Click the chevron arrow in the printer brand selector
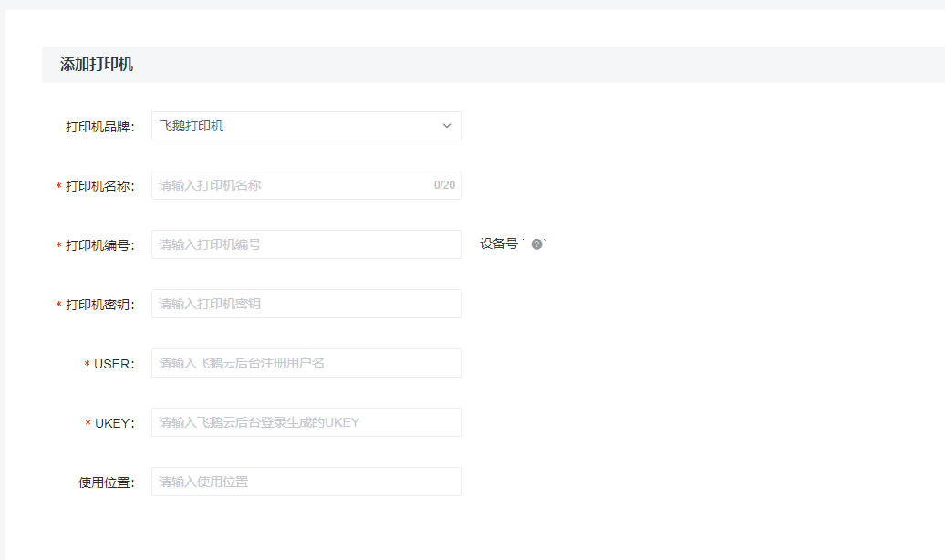The width and height of the screenshot is (945, 560). pos(446,126)
